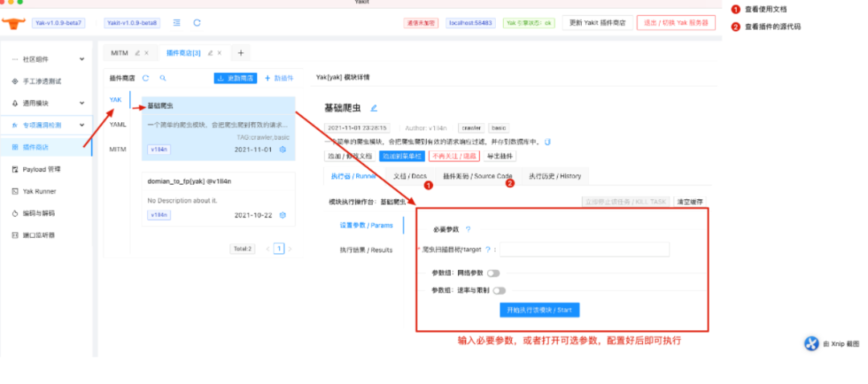Select the 设置参数 / Params side tab
868x384 pixels.
[x=366, y=225]
